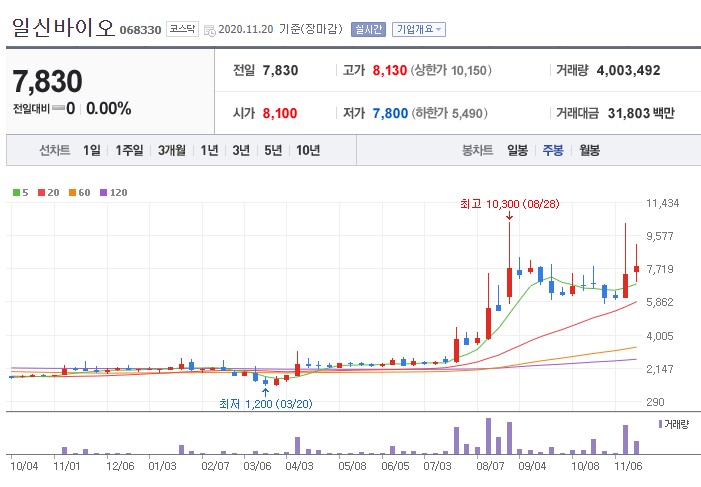The image size is (701, 487).
Task: Open the 기업개요 dropdown
Action: tap(419, 30)
